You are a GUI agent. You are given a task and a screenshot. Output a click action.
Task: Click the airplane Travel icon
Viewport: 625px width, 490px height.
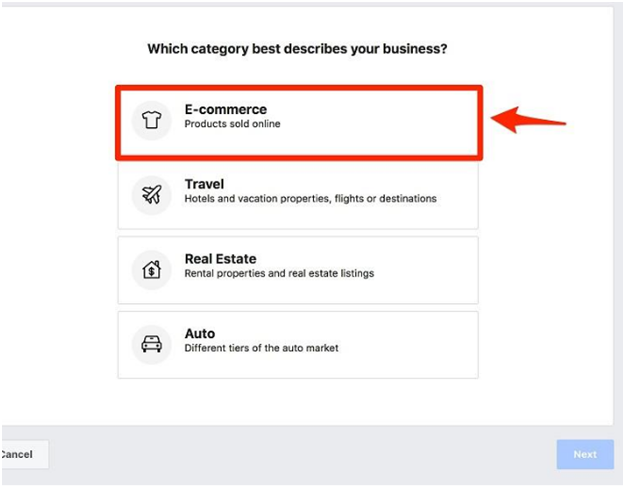click(x=152, y=194)
